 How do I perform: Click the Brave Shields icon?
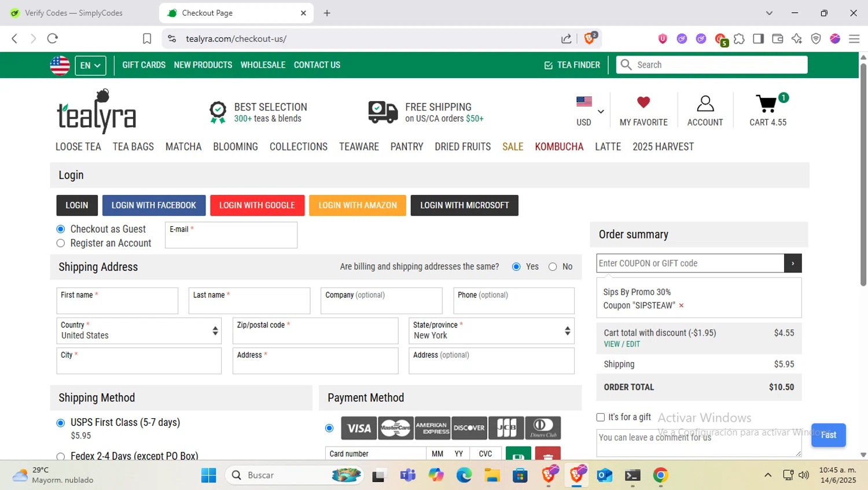pos(590,38)
